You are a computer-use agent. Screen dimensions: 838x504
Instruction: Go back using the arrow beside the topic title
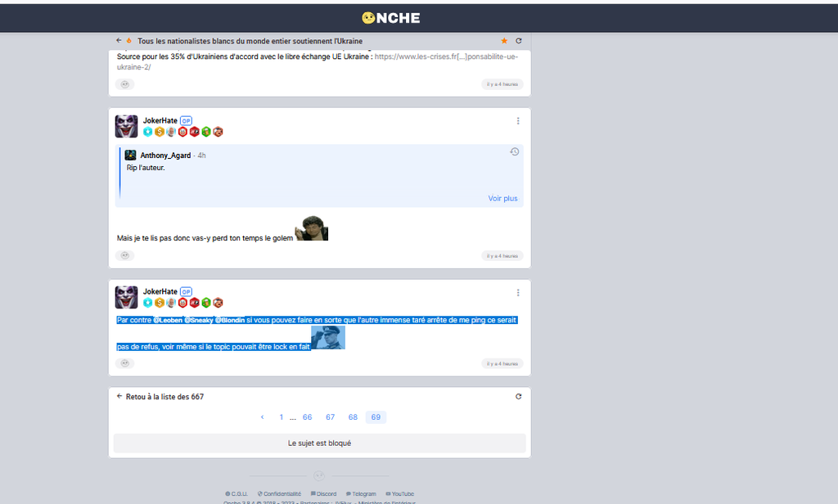[x=119, y=41]
